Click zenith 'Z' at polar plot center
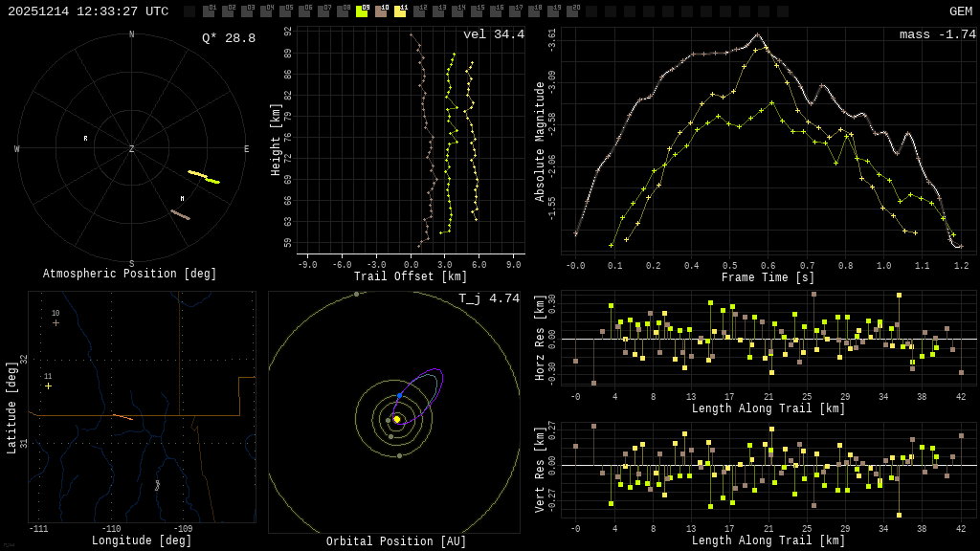980x551 pixels. pos(132,149)
